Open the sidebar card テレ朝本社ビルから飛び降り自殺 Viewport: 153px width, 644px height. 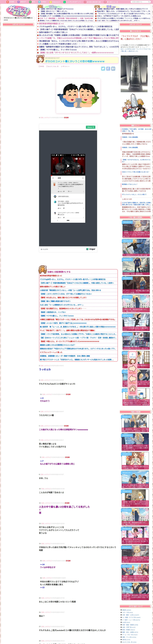pyautogui.click(x=136, y=248)
